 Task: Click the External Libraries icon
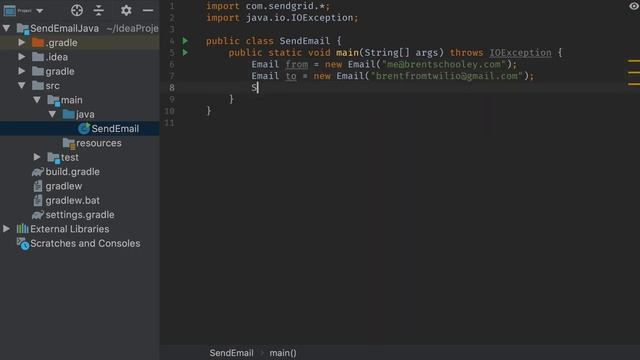pyautogui.click(x=22, y=229)
